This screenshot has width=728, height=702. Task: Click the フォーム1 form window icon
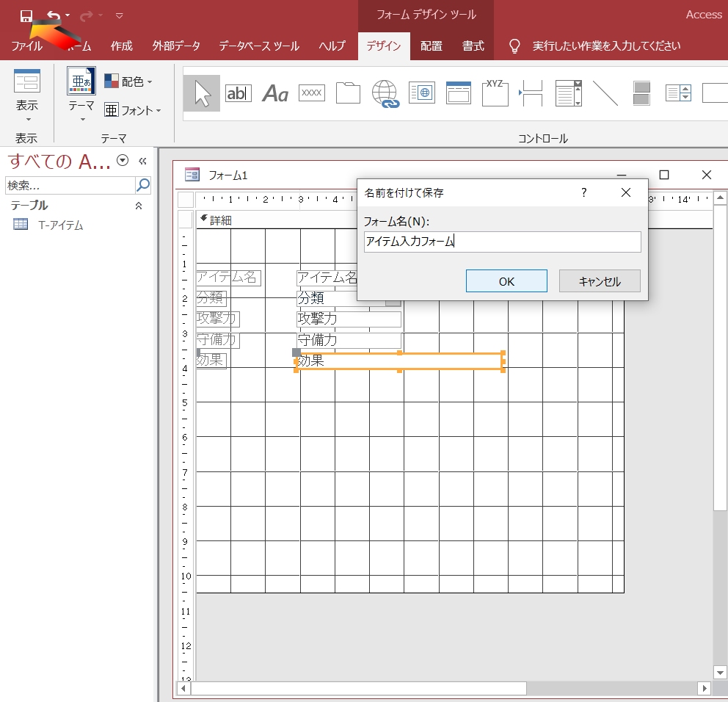tap(192, 175)
